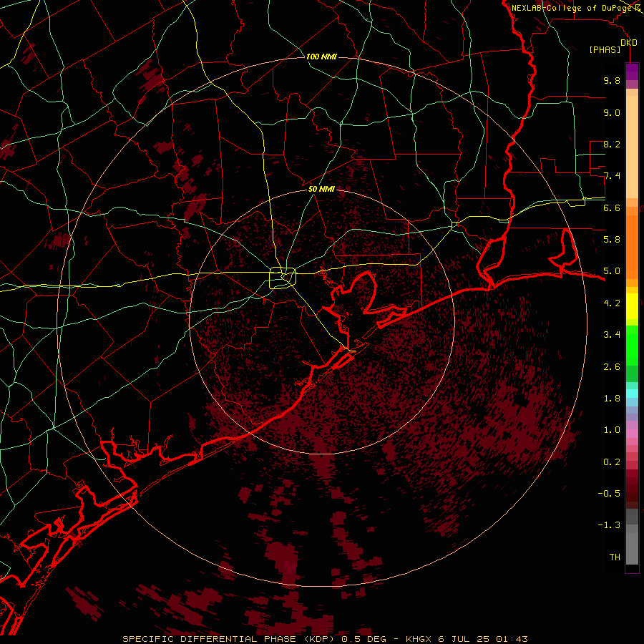Click the 5.8 scale value

(612, 240)
